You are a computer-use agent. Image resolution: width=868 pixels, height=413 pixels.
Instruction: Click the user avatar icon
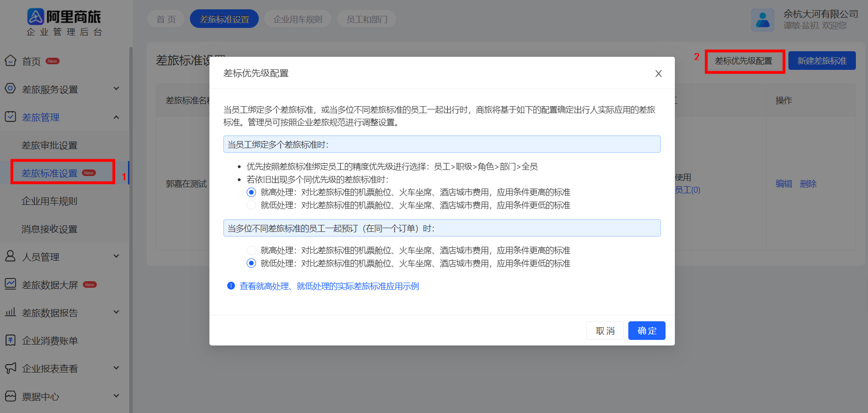pos(763,20)
